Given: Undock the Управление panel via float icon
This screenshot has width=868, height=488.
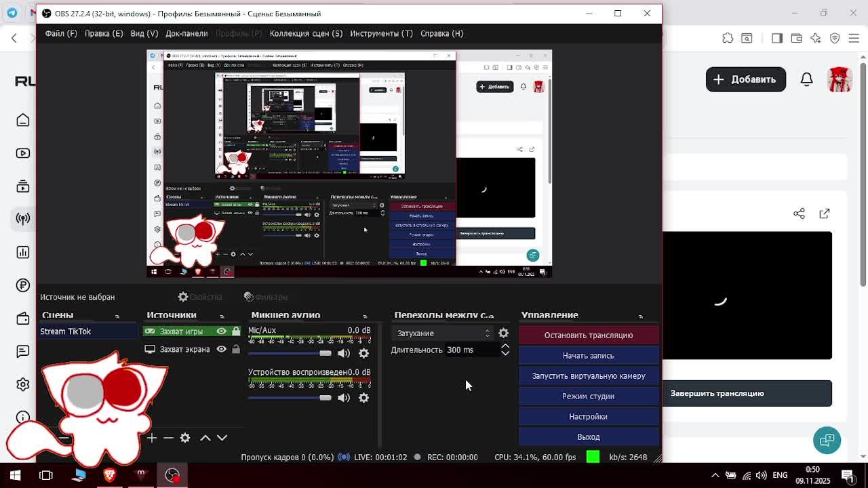Looking at the screenshot, I should coord(641,316).
